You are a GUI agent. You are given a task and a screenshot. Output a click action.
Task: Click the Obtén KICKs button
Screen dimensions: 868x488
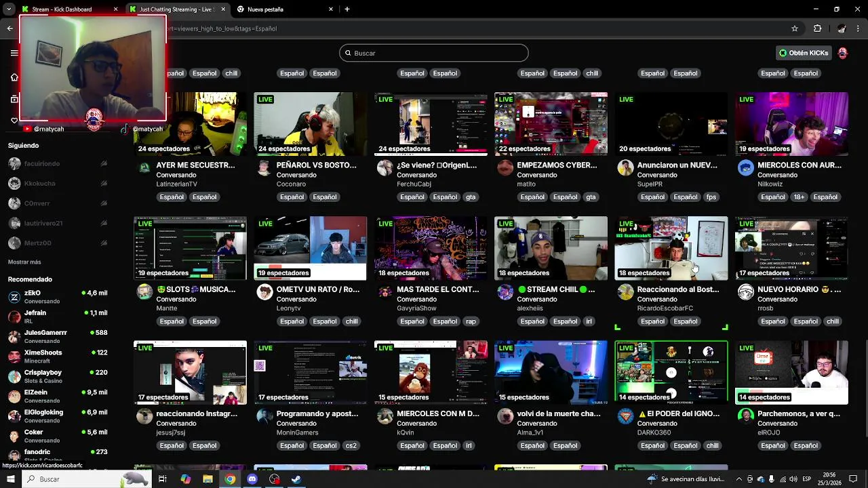pyautogui.click(x=804, y=53)
